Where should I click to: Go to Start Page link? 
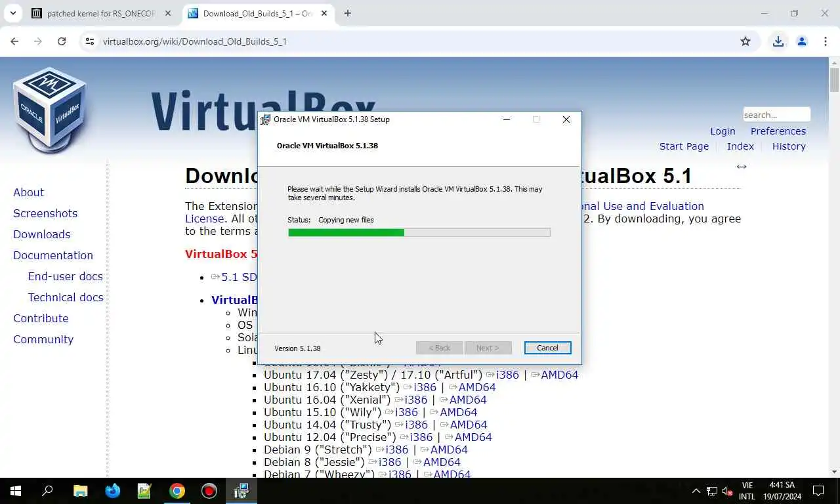click(x=684, y=146)
